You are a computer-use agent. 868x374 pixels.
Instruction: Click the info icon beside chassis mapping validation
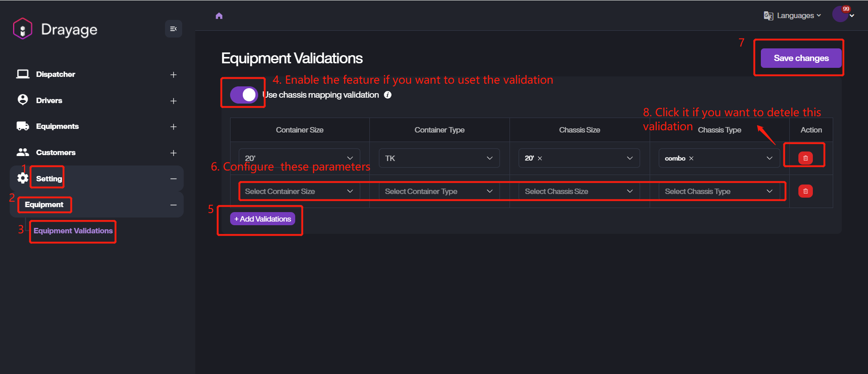pos(387,95)
